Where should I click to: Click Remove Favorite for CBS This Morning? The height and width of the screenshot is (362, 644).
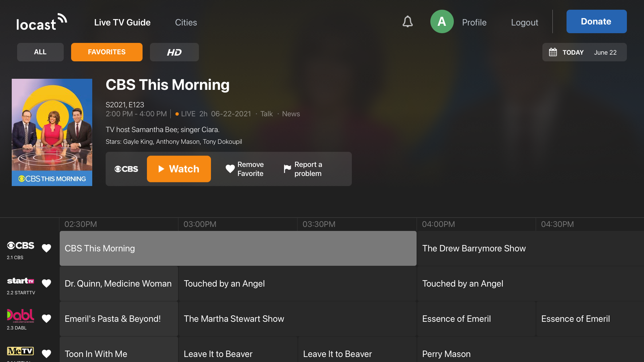point(245,169)
